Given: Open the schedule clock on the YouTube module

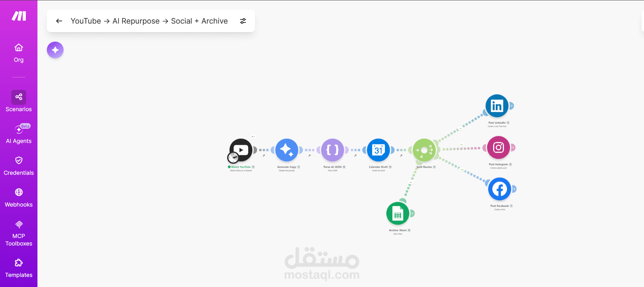Looking at the screenshot, I should pos(233,158).
